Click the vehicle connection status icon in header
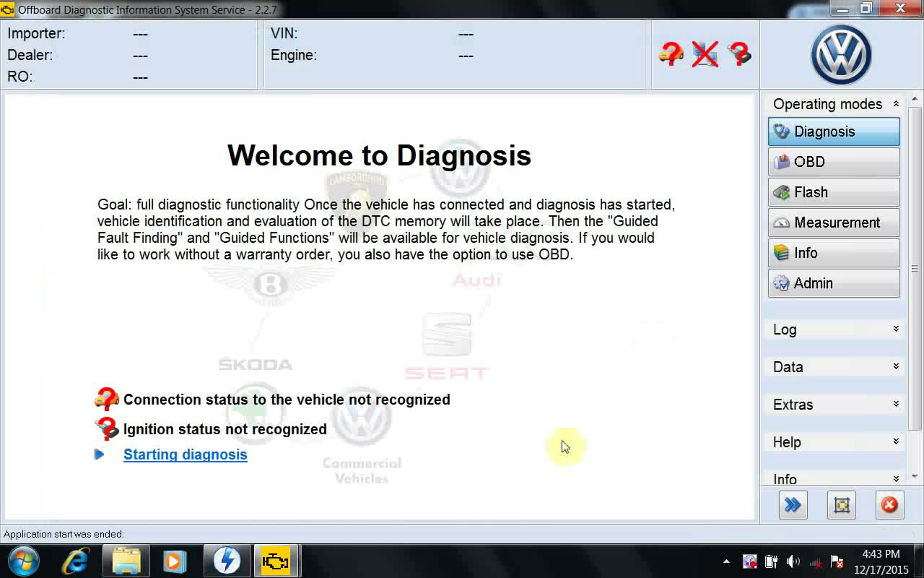The height and width of the screenshot is (578, 924). (x=671, y=53)
